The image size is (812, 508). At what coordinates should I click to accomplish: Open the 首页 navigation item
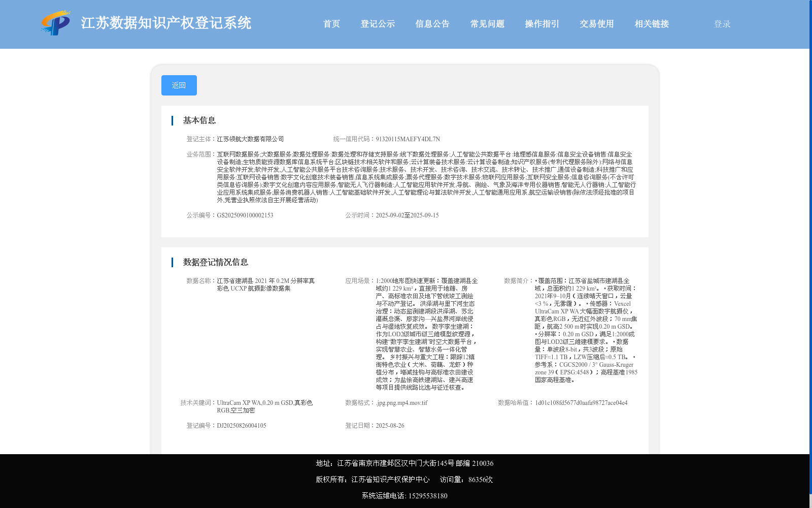331,24
